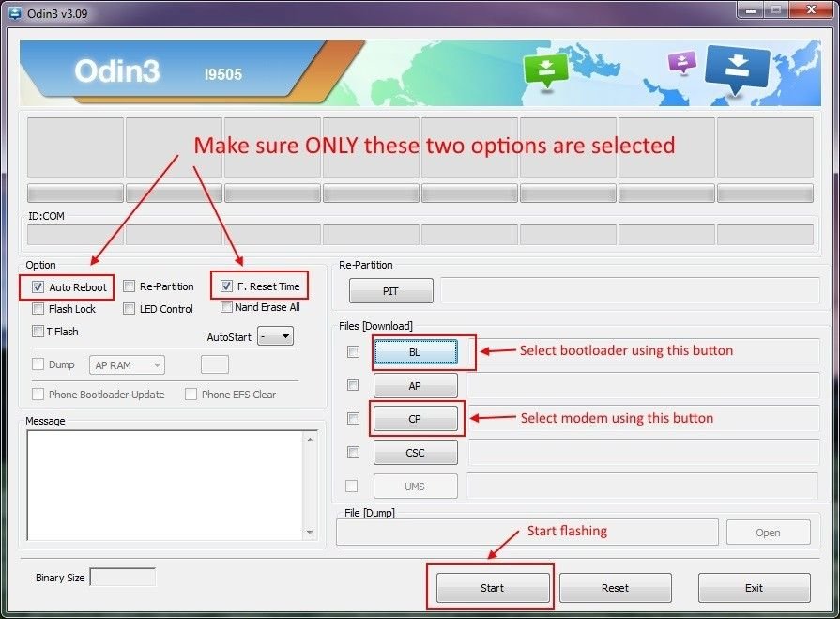The image size is (840, 619).
Task: Select modem file with CP button
Action: tap(415, 419)
